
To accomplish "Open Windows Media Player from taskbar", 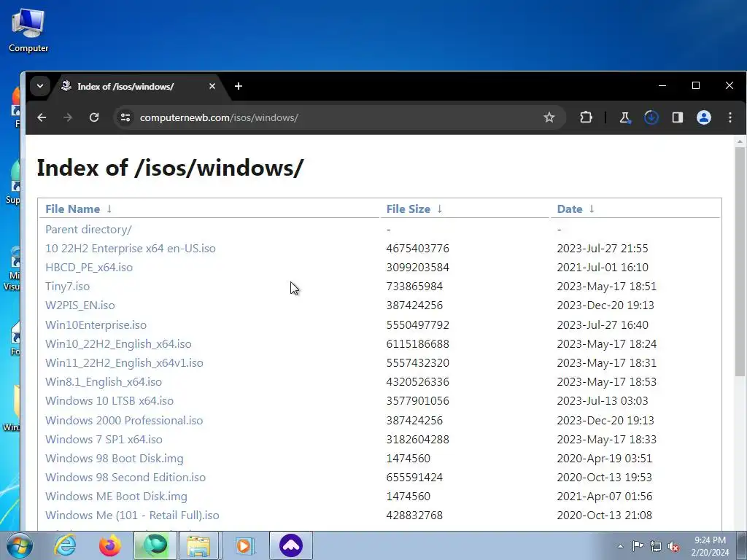I will pos(244,545).
